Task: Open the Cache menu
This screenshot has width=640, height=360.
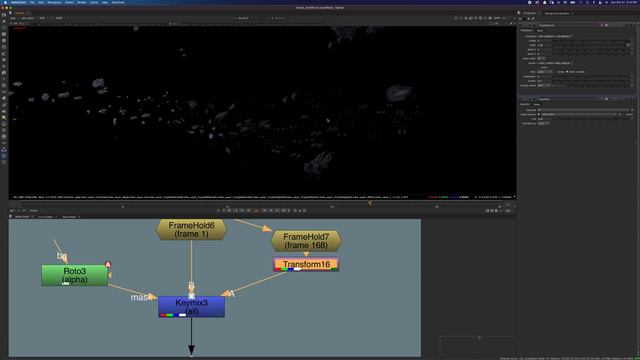Action: click(x=94, y=2)
